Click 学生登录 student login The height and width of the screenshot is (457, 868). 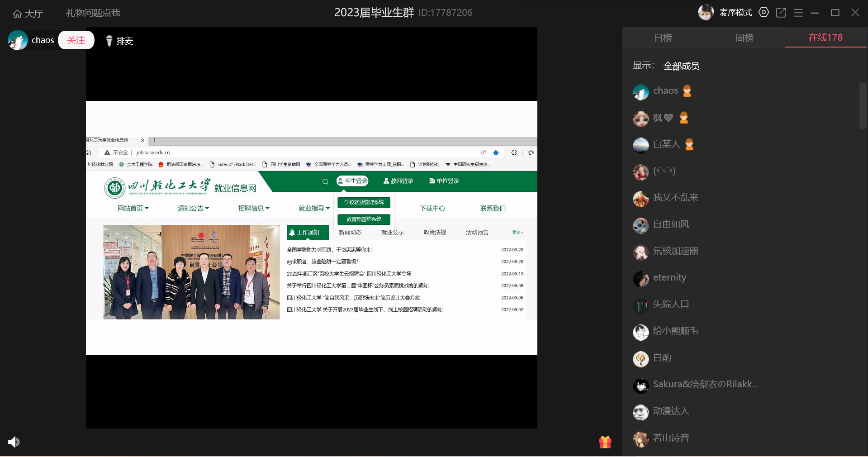tap(352, 181)
